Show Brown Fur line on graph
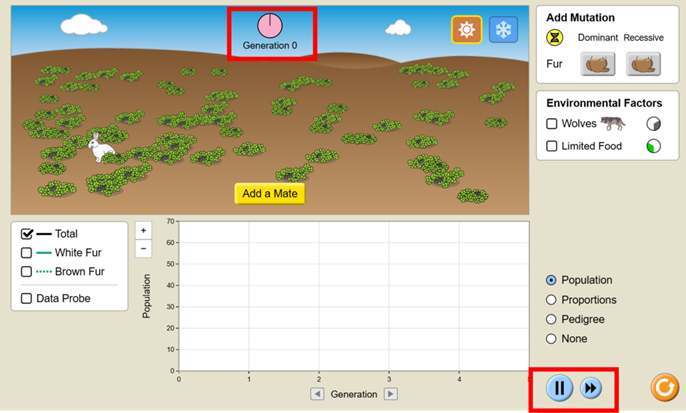The image size is (686, 413). pyautogui.click(x=27, y=271)
